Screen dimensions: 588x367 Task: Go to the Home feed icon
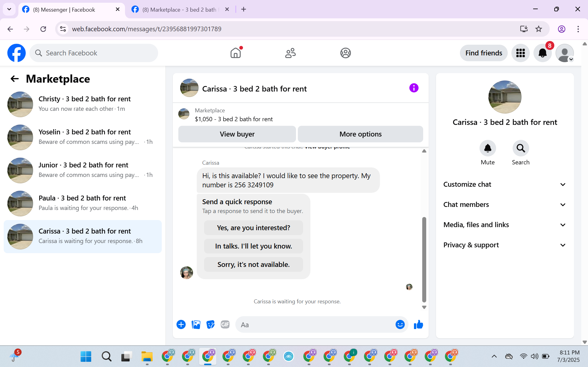tap(236, 53)
